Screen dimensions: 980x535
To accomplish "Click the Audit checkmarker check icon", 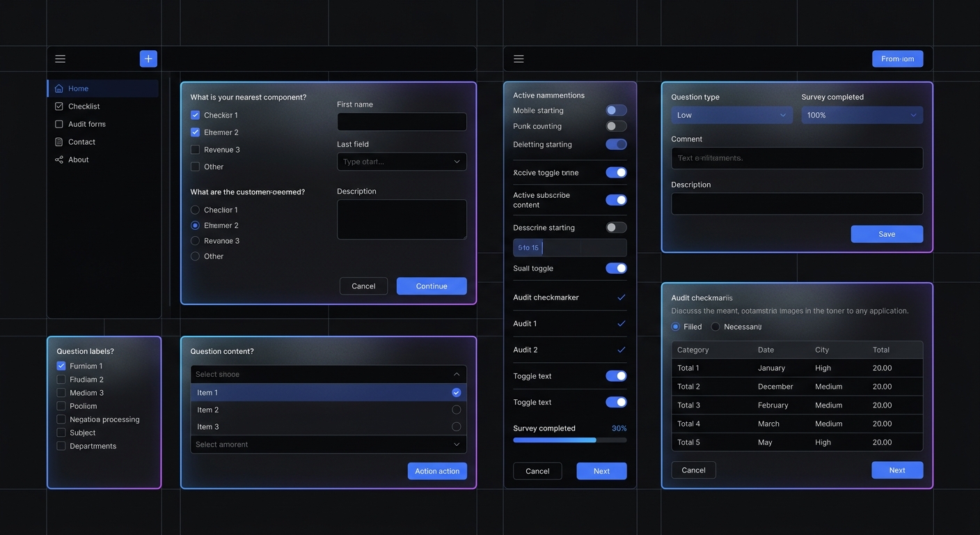I will [x=622, y=297].
